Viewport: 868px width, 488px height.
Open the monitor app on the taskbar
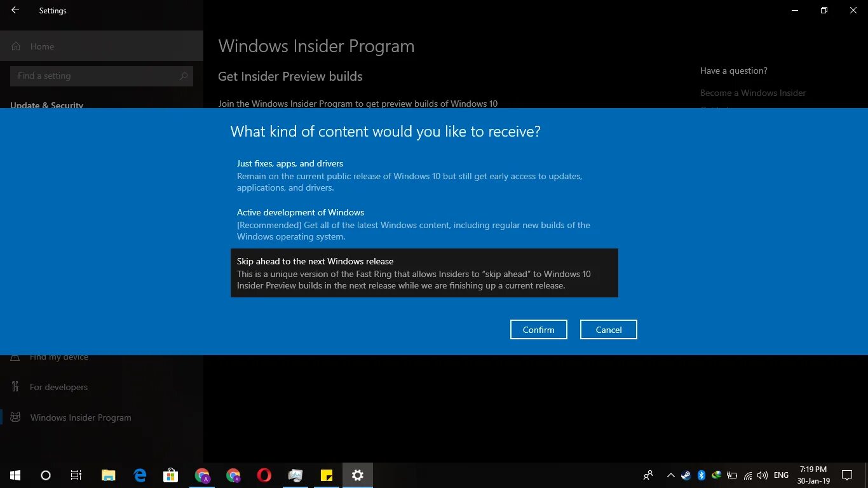(x=295, y=475)
